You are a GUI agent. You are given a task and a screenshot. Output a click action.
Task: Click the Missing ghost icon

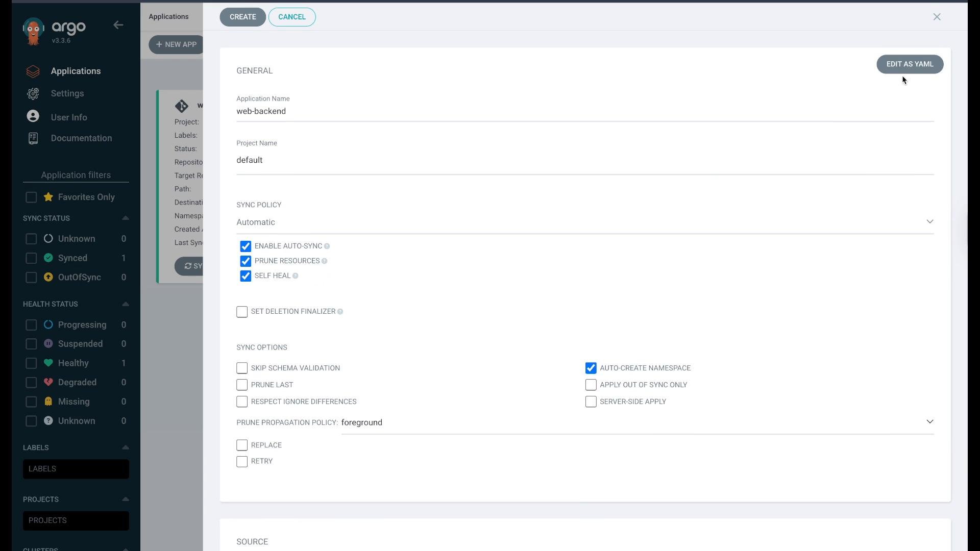pyautogui.click(x=48, y=402)
